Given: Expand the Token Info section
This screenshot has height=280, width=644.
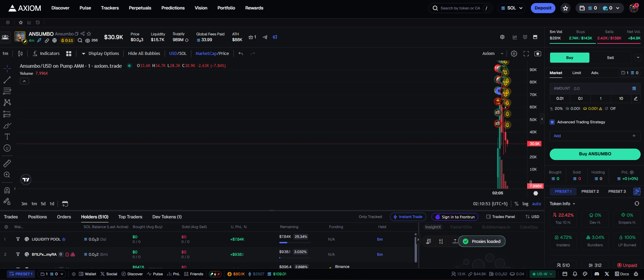Looking at the screenshot, I should coord(562,204).
